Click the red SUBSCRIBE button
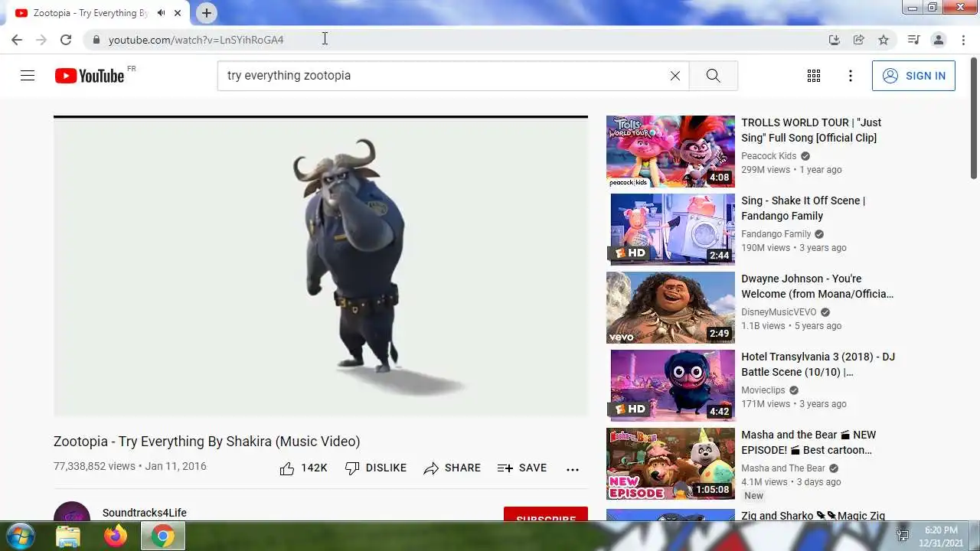This screenshot has height=551, width=980. tap(546, 514)
